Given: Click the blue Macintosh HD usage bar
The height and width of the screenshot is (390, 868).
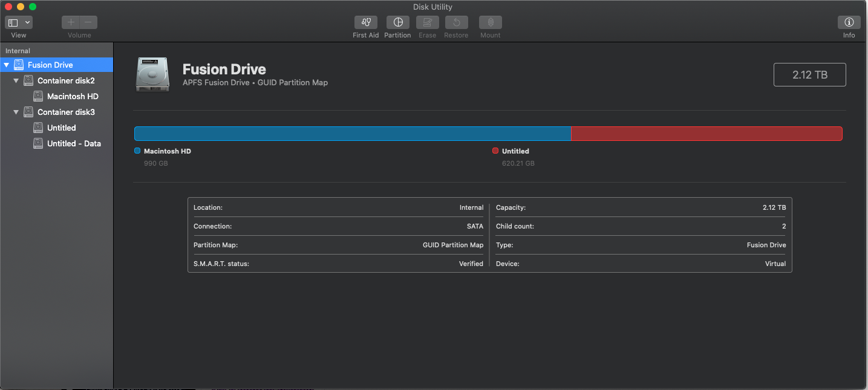Looking at the screenshot, I should [353, 134].
